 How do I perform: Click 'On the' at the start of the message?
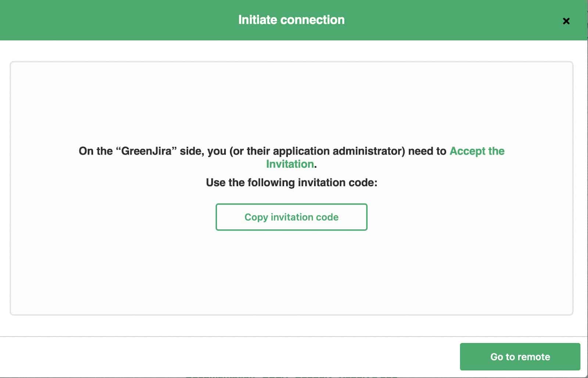tap(96, 151)
